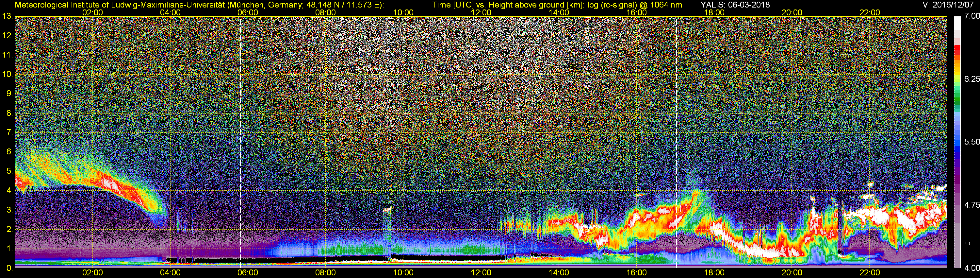
Task: Click the Meteorological Institute title text
Action: point(199,5)
